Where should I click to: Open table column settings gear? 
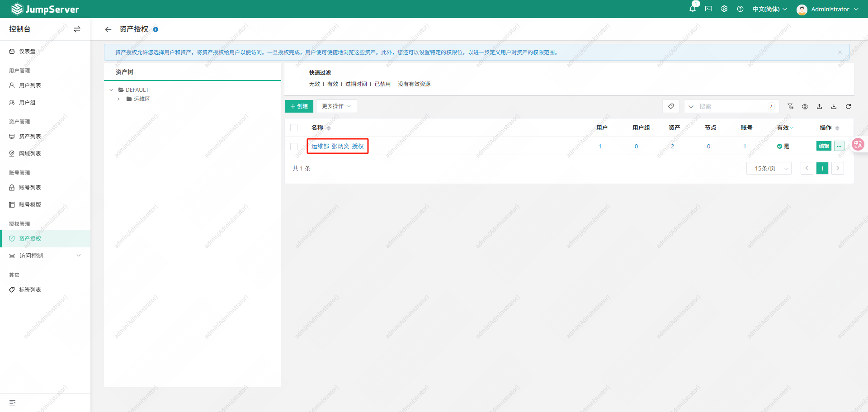805,106
